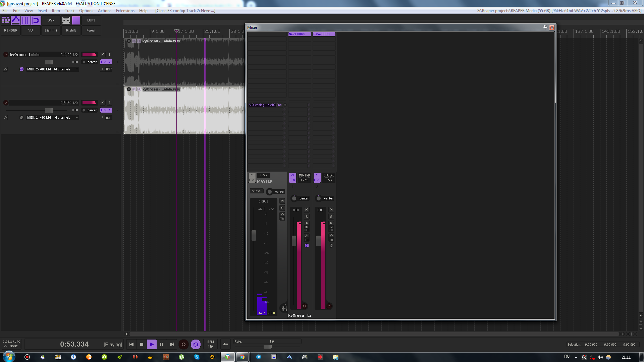Toggle the envelope toolbar icon
The height and width of the screenshot is (362, 644).
[x=16, y=20]
